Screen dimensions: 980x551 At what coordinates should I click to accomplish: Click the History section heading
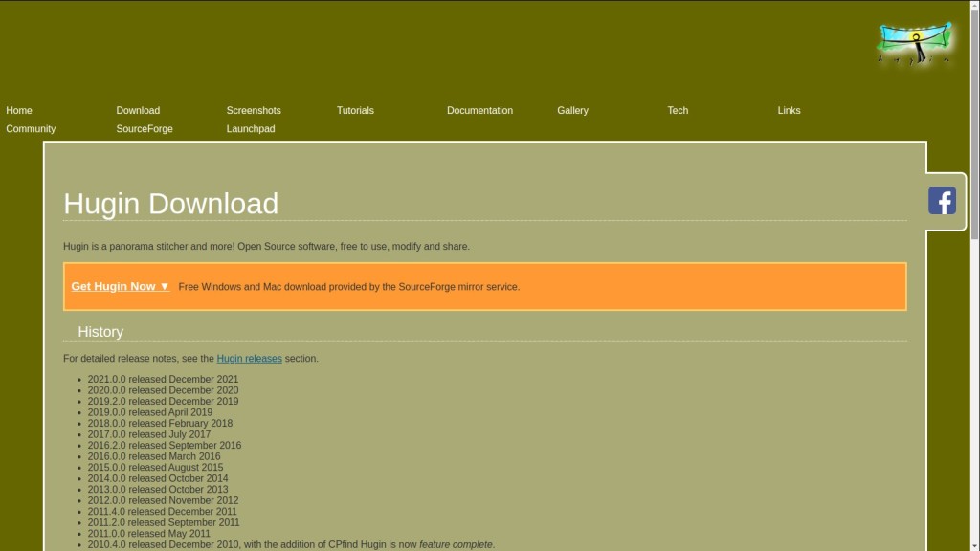[x=100, y=332]
